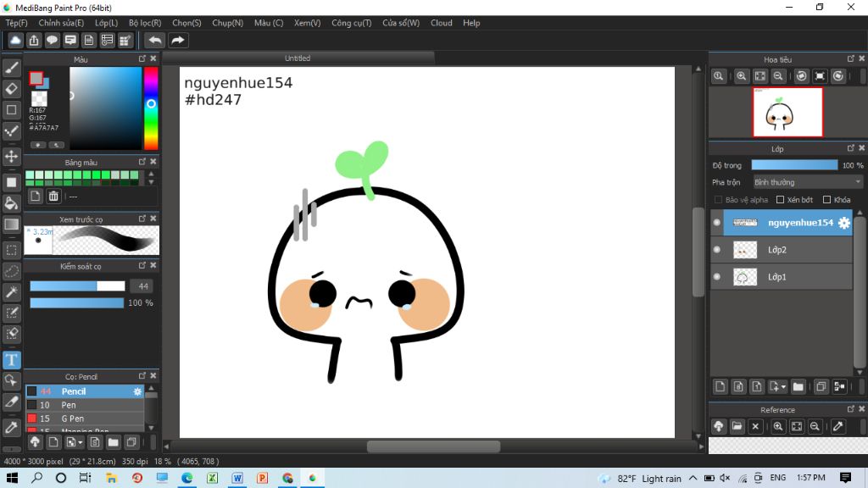Click the Undo arrow in the toolbar
This screenshot has height=488, width=868.
tap(155, 41)
